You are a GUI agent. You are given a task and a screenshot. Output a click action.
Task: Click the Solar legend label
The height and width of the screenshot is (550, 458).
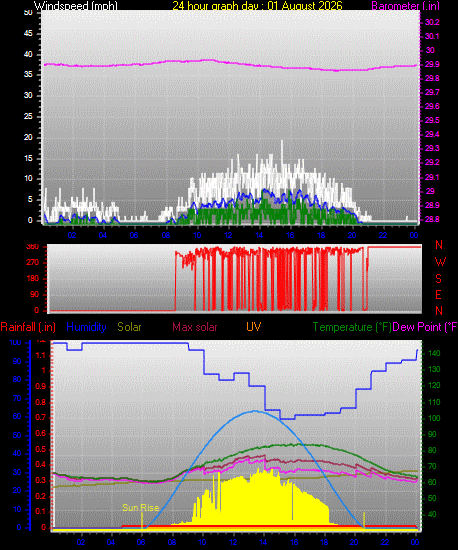(x=129, y=327)
